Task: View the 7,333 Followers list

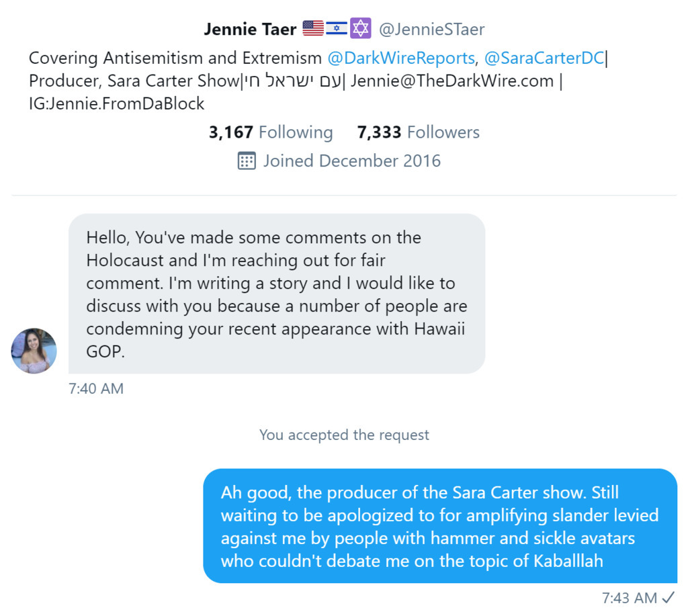Action: point(419,132)
